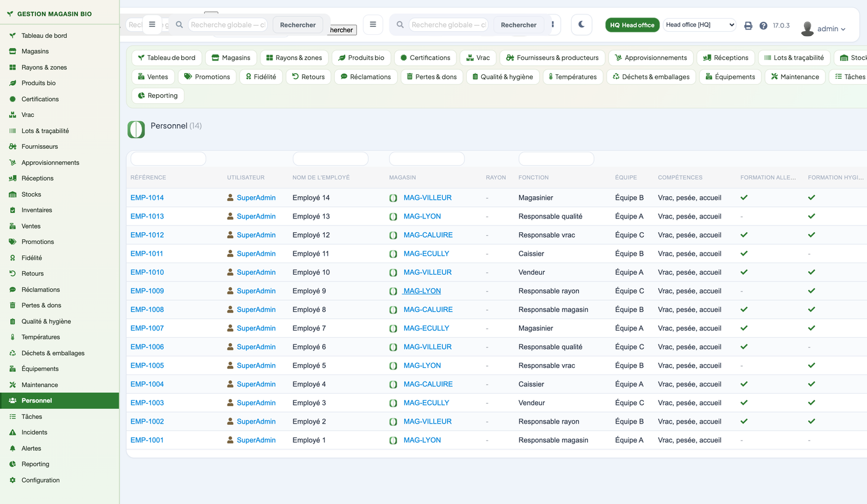Focus the global search field before the vertical dots
The width and height of the screenshot is (867, 504).
click(x=448, y=25)
